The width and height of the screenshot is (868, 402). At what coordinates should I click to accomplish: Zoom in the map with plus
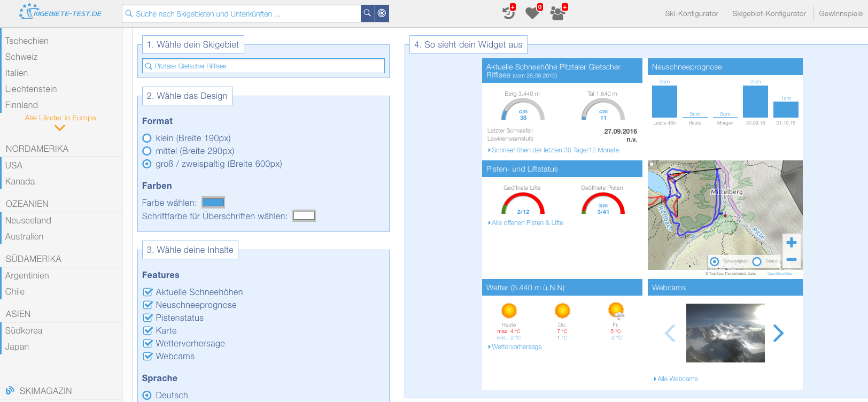click(792, 242)
